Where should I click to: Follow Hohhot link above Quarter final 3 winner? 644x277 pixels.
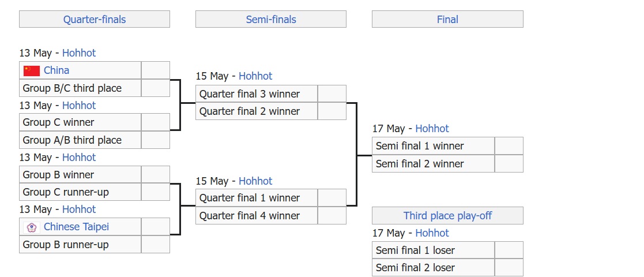tap(255, 76)
